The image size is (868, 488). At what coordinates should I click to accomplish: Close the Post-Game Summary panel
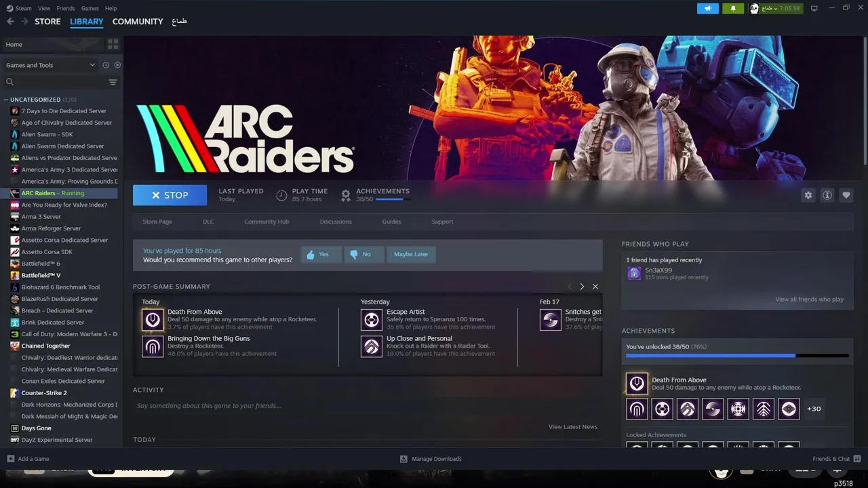click(595, 287)
